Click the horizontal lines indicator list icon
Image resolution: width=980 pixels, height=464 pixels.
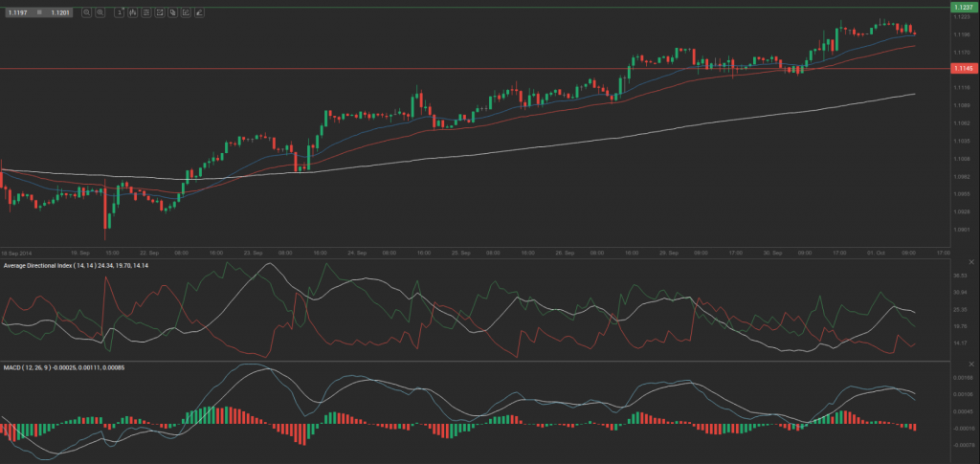[145, 12]
